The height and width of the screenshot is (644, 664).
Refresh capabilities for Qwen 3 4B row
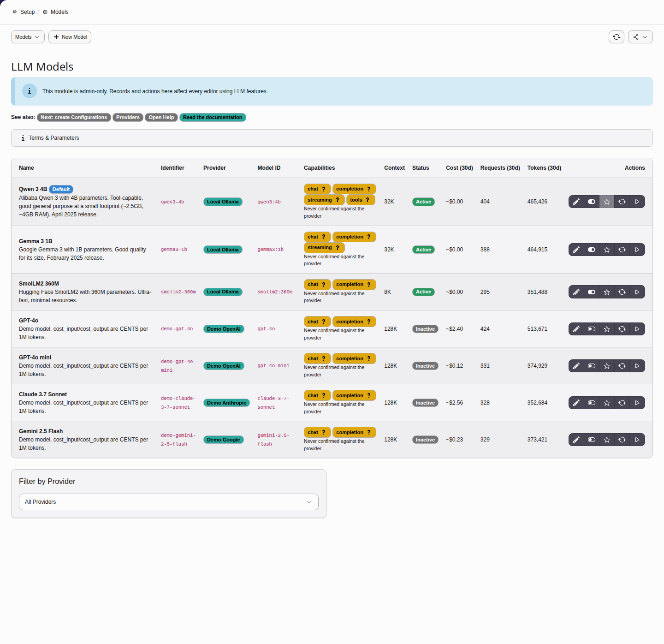(x=622, y=202)
